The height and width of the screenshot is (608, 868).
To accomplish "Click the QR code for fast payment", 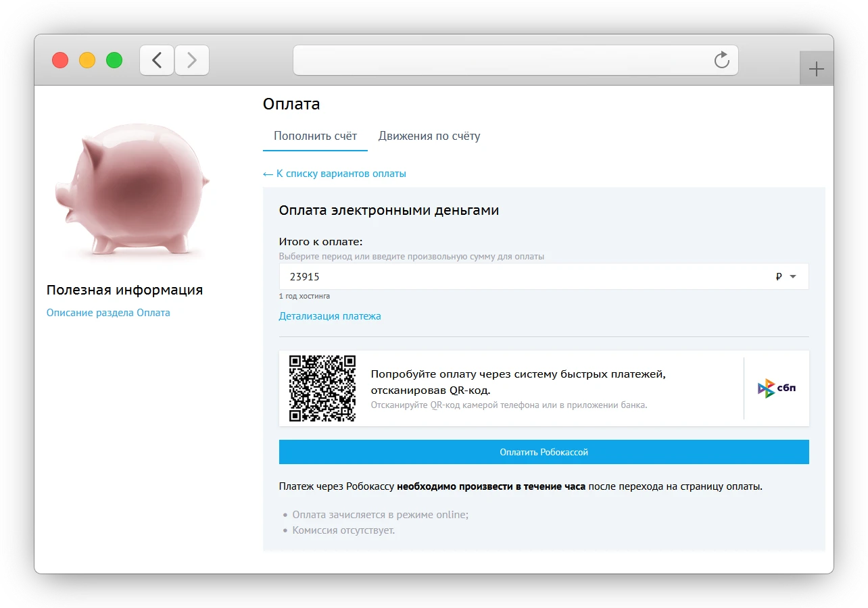I will [322, 388].
